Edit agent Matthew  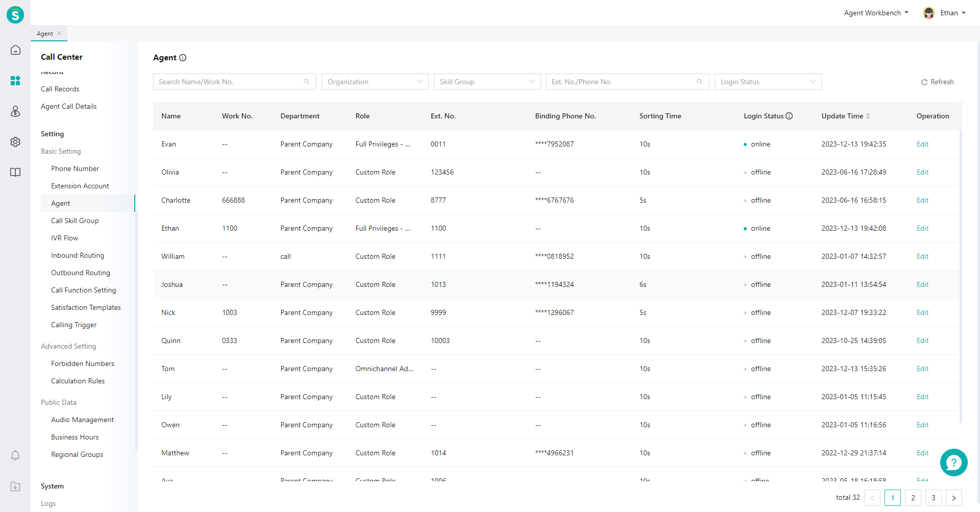(922, 453)
